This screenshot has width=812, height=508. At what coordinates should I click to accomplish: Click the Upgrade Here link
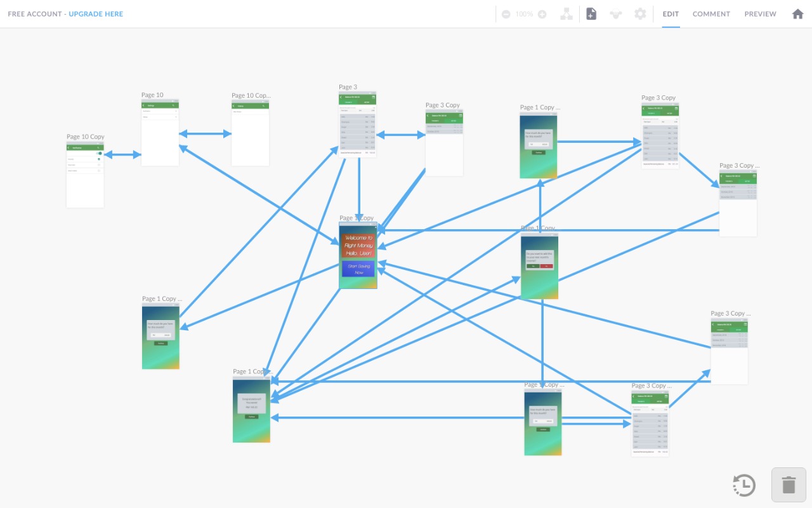96,14
